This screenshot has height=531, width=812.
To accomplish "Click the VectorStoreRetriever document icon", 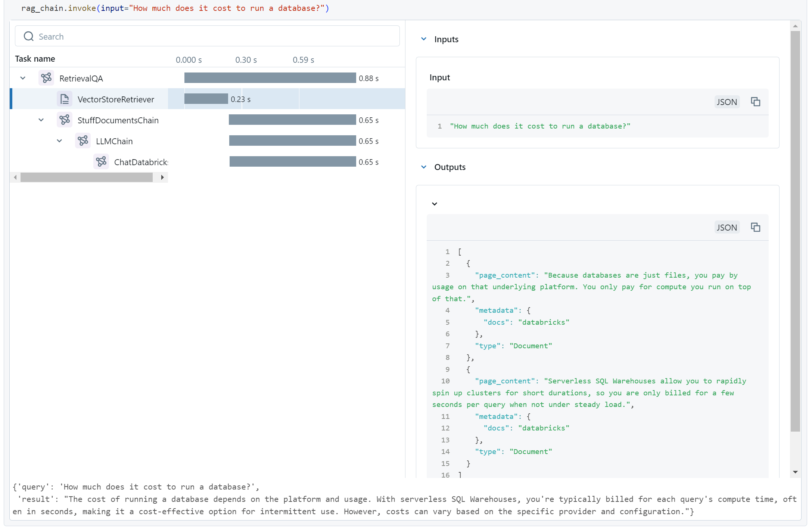I will [65, 99].
